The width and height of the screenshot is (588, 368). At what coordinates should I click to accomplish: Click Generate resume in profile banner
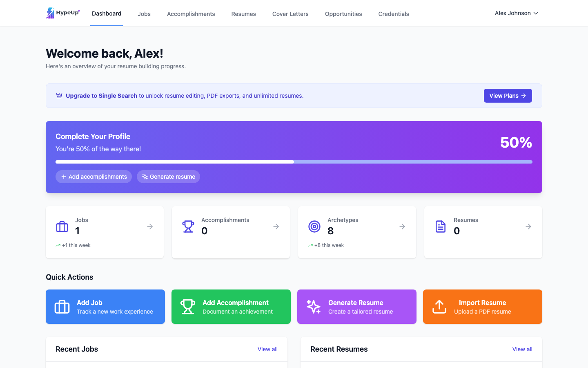(x=168, y=177)
